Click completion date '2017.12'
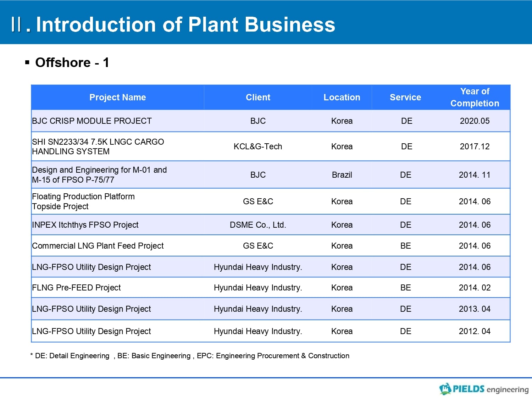The height and width of the screenshot is (399, 532). [x=475, y=146]
